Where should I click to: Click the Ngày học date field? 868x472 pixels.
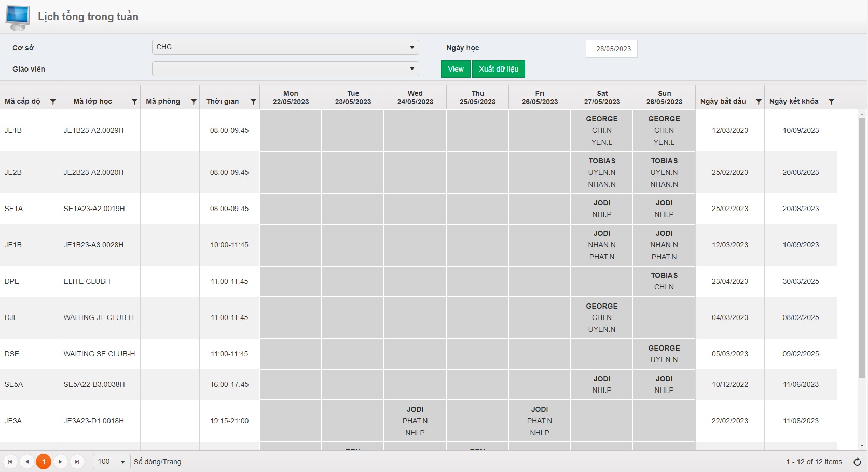point(612,49)
